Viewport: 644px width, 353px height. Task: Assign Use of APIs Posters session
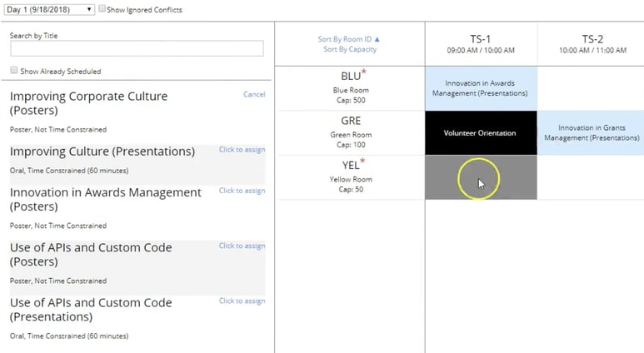pos(242,246)
